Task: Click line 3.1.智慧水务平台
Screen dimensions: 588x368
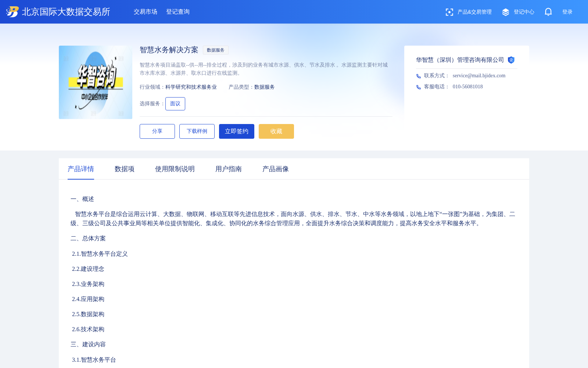Action: pos(94,360)
